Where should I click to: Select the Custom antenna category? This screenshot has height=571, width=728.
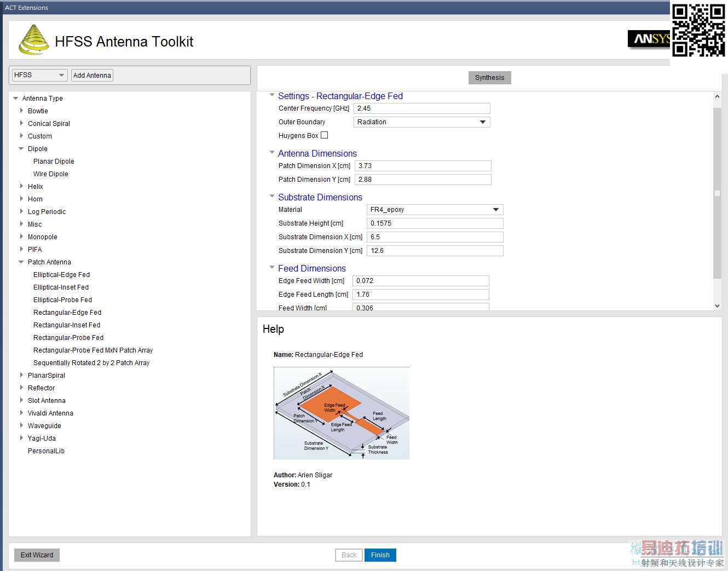[x=40, y=136]
